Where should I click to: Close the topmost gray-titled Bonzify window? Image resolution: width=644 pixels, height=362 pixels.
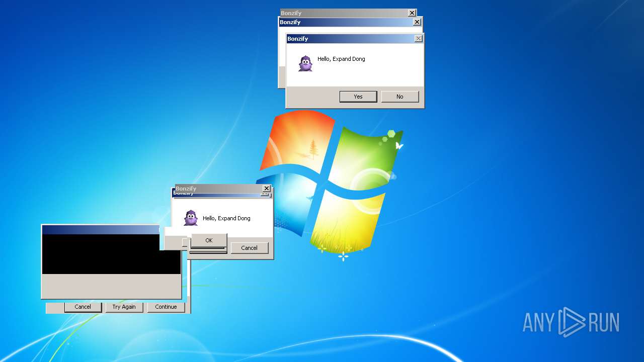point(412,13)
